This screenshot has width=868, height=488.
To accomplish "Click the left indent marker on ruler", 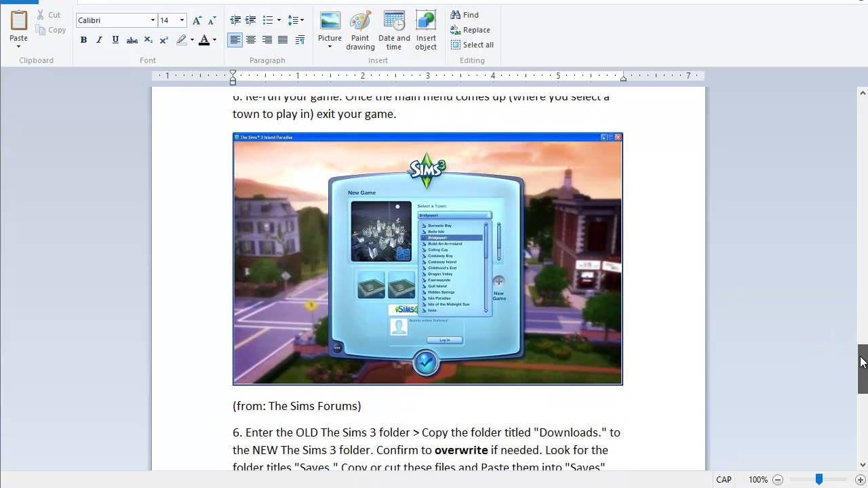I will (233, 77).
